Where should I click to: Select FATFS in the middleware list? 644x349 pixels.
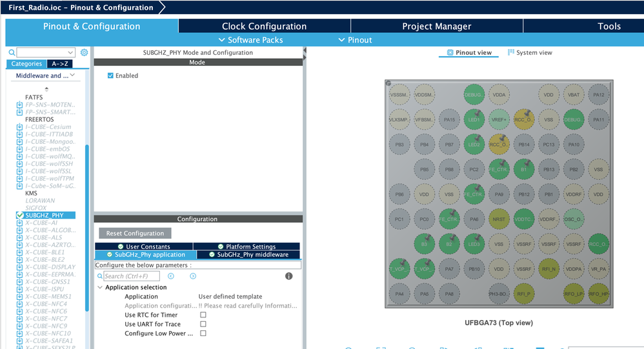pyautogui.click(x=34, y=97)
